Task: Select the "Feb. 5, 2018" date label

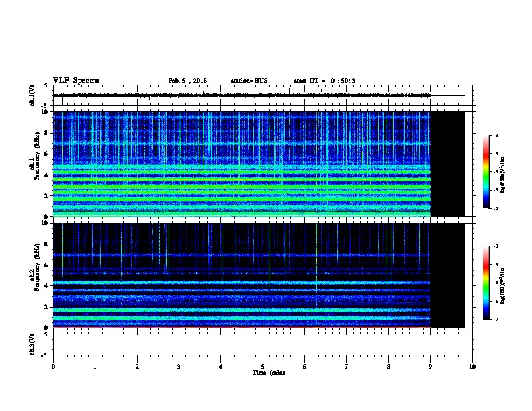Action: pos(187,81)
